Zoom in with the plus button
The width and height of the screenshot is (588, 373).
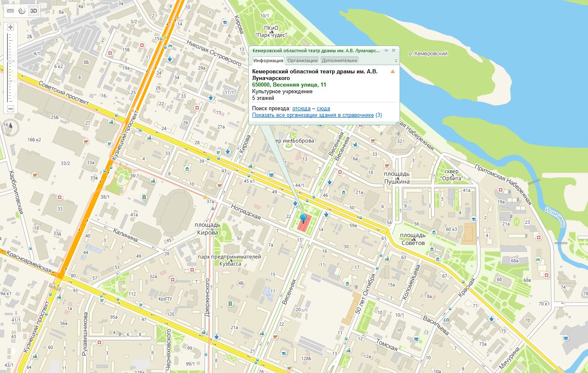point(11,27)
